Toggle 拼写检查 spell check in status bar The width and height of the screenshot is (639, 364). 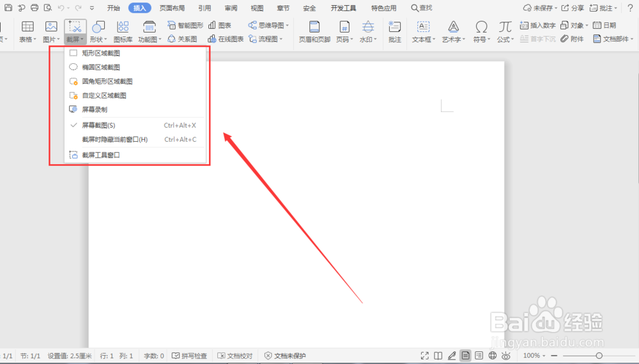(190, 356)
